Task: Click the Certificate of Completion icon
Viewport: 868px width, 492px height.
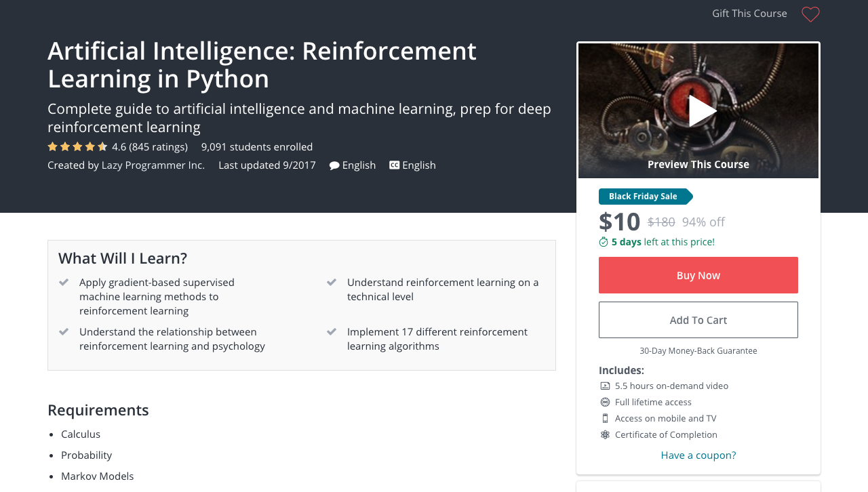Action: [604, 434]
